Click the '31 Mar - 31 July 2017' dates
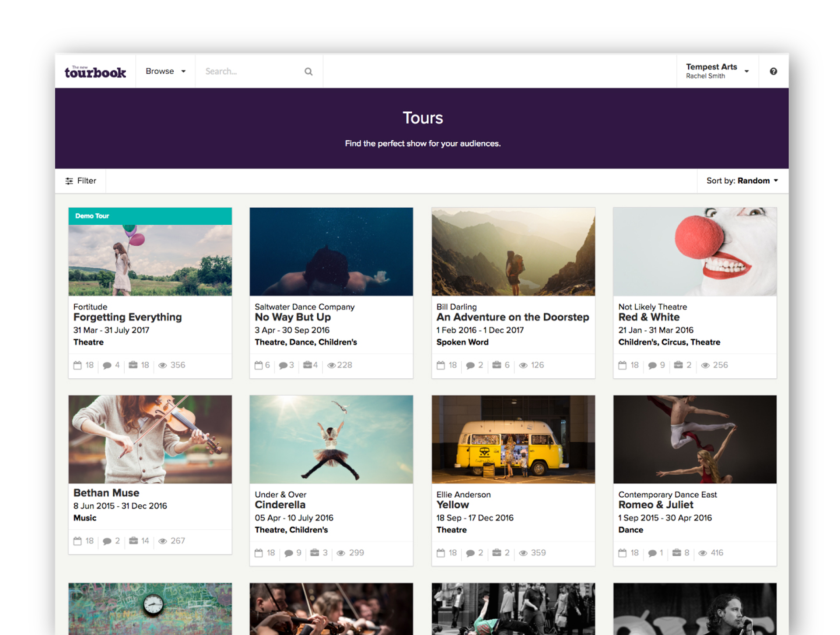The image size is (840, 635). (x=111, y=330)
